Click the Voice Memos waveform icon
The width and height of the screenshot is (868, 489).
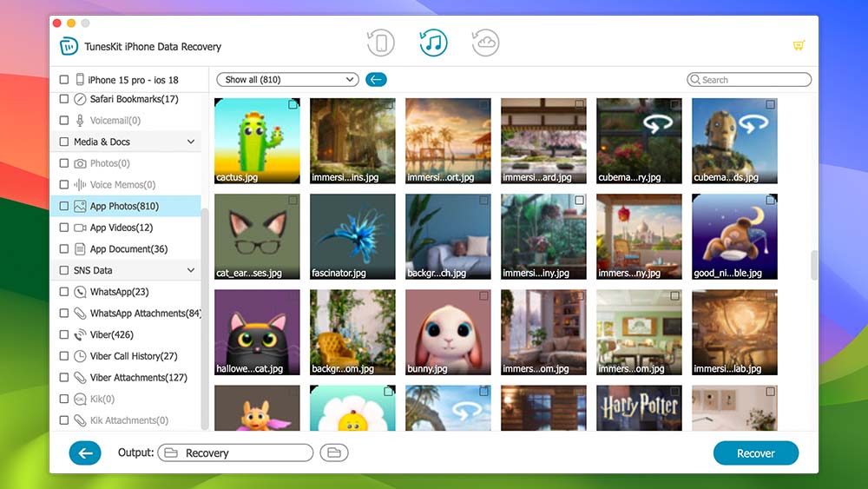pos(80,184)
